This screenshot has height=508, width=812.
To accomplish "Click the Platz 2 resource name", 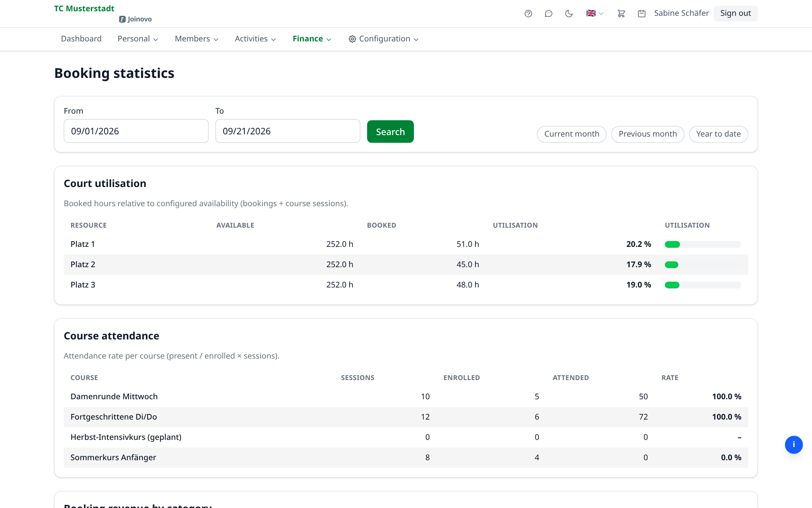I will (x=83, y=265).
